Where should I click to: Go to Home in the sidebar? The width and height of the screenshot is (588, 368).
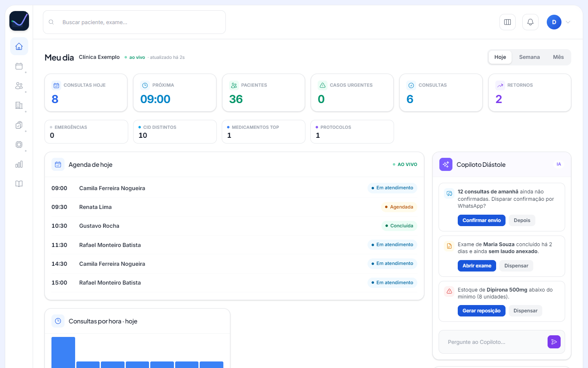(19, 47)
